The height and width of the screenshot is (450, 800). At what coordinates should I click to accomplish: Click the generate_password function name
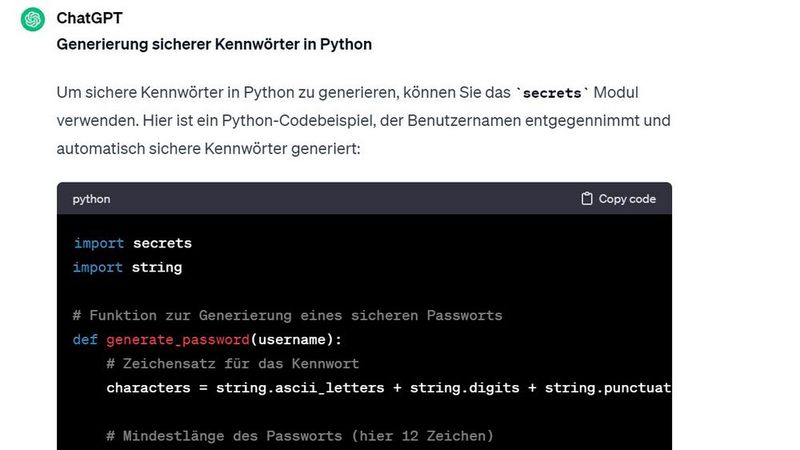click(x=177, y=340)
